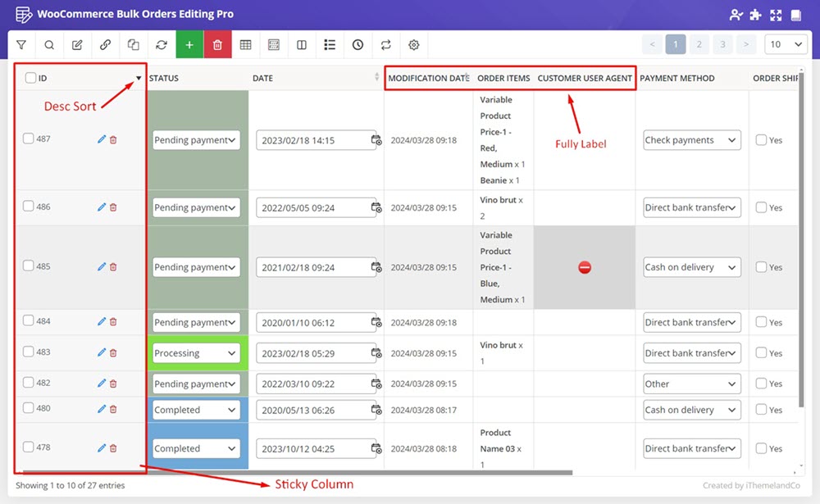The width and height of the screenshot is (820, 504).
Task: Check the select-all ID checkbox
Action: click(x=31, y=78)
